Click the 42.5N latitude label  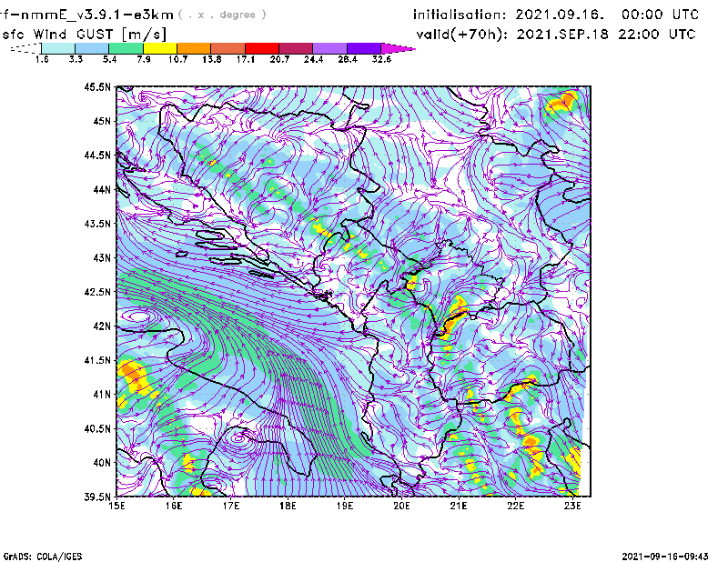tap(97, 292)
